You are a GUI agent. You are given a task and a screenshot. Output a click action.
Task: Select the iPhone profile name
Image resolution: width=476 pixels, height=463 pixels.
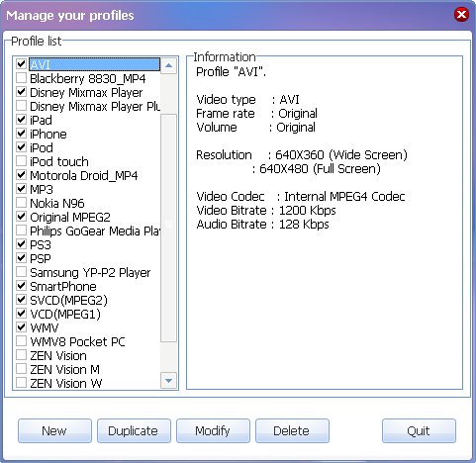click(48, 135)
